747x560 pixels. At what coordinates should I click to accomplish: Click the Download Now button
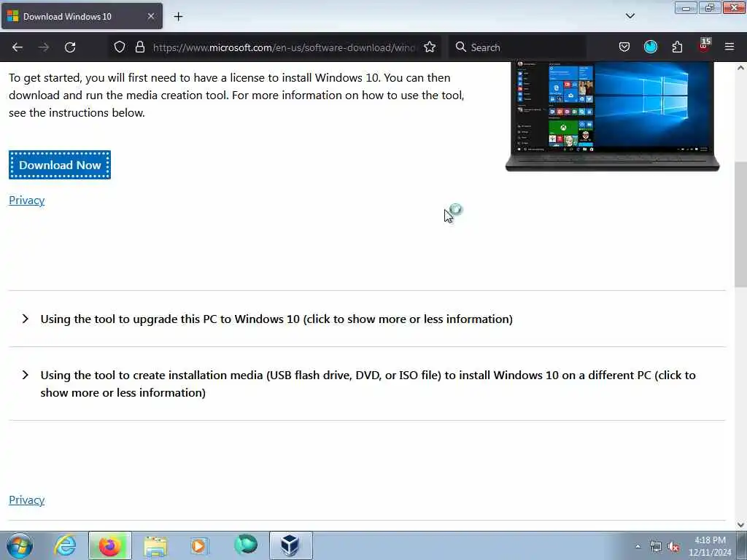[x=60, y=165]
